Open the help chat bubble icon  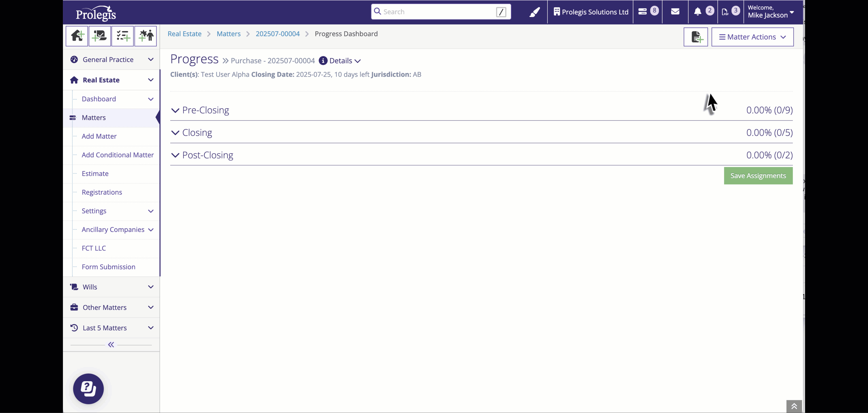tap(88, 389)
